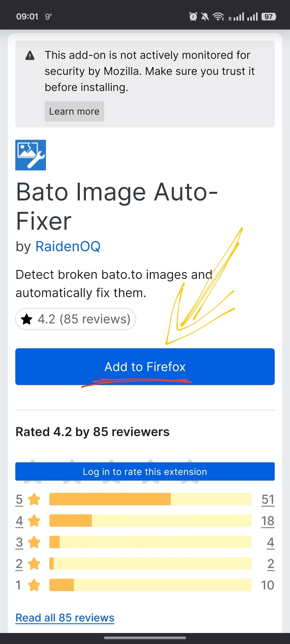290x644 pixels.
Task: Open the 18 four-star reviews count
Action: pos(268,521)
